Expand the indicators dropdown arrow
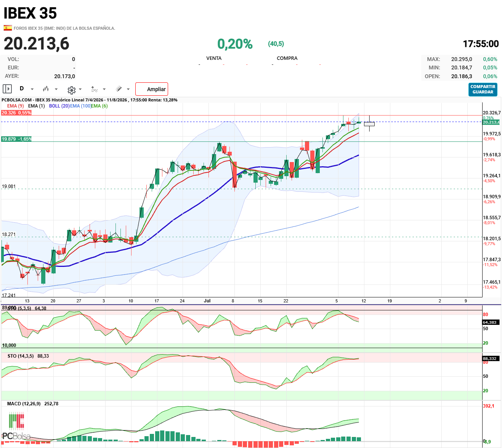The width and height of the screenshot is (502, 448). [104, 89]
